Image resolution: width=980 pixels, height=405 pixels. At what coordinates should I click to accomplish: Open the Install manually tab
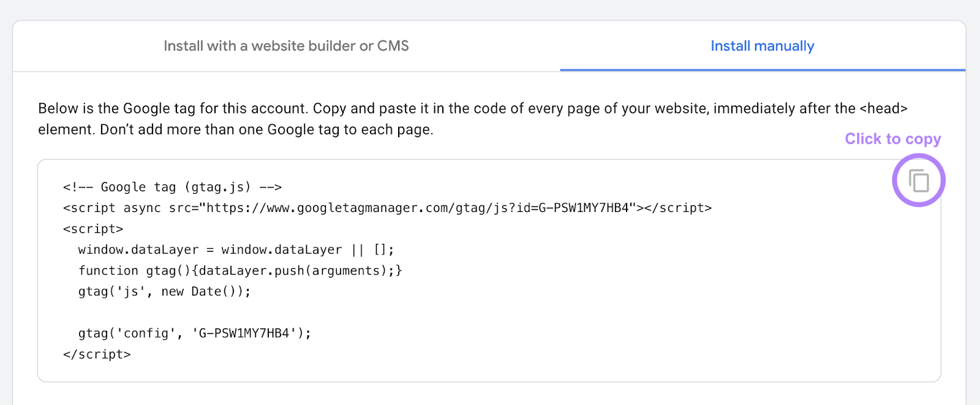point(761,45)
